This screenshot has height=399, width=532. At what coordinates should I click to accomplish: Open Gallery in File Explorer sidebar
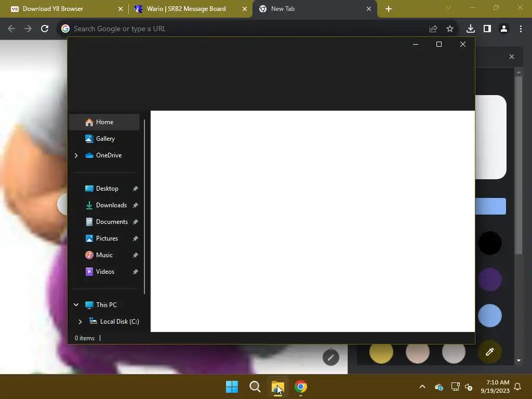[104, 138]
